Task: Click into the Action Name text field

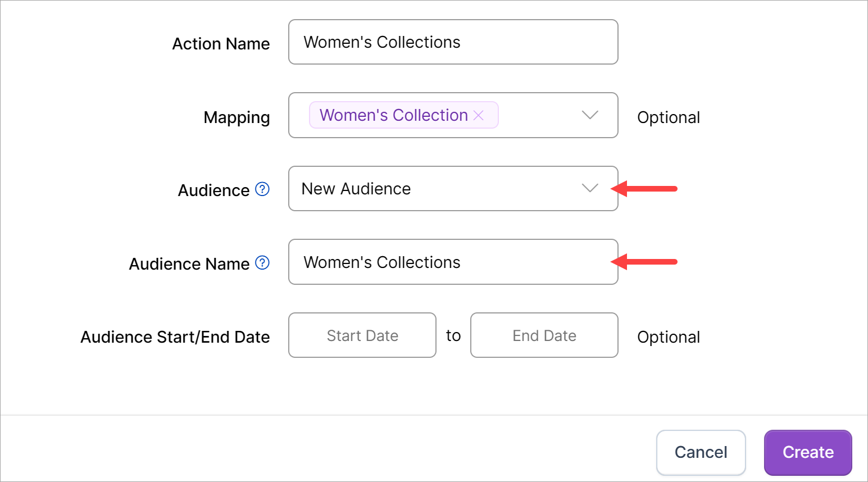Action: (x=453, y=42)
